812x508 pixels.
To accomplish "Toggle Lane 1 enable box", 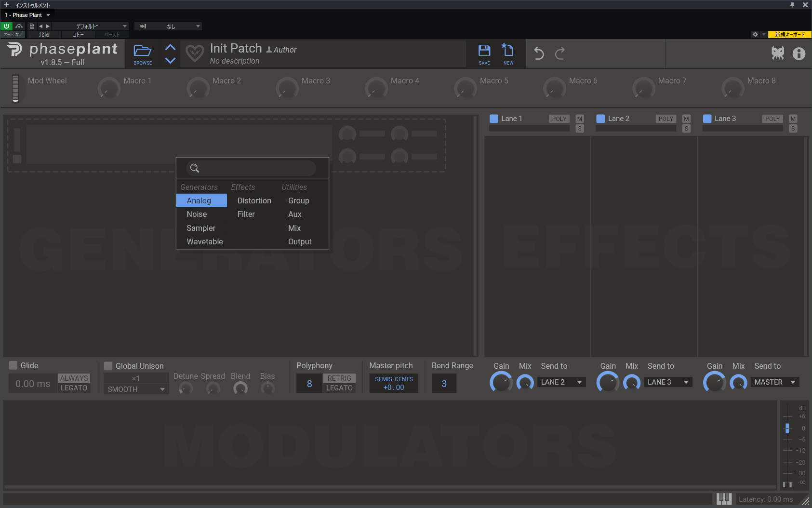I will (494, 119).
